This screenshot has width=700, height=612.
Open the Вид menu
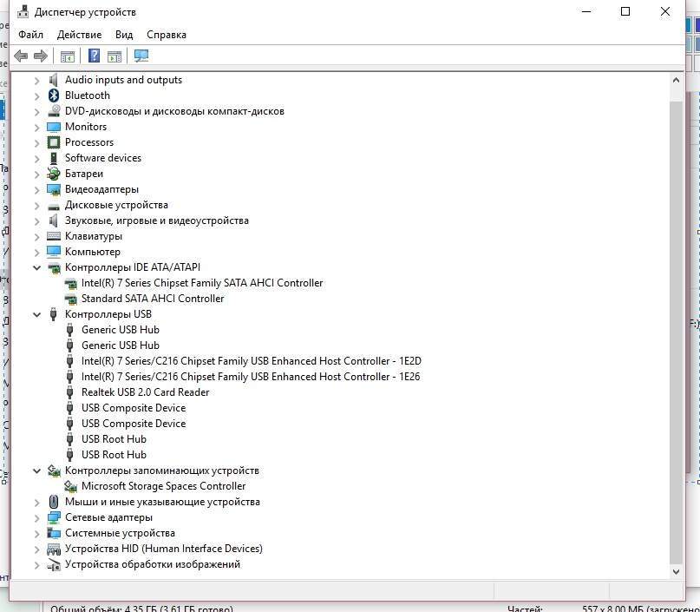[x=124, y=35]
